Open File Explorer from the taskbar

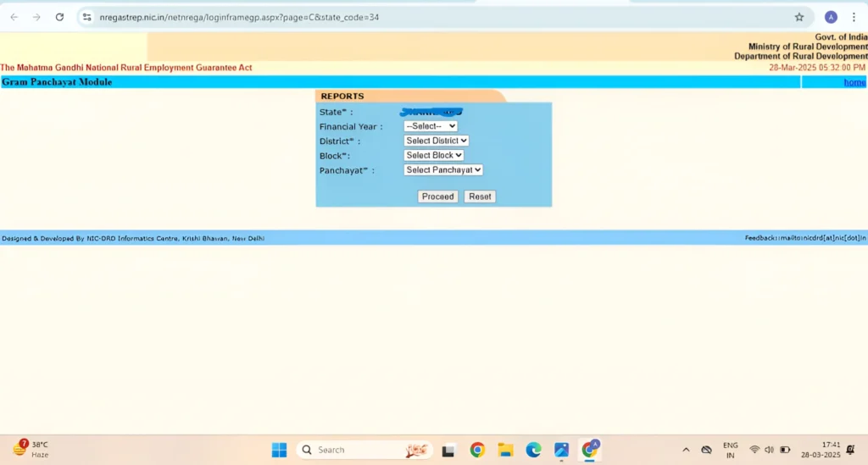[505, 450]
